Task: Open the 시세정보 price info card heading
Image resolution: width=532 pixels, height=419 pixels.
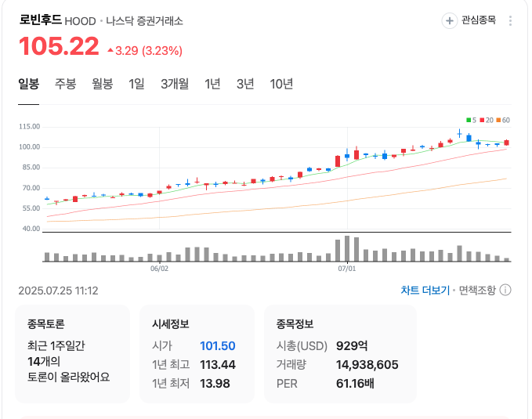Action: pos(170,324)
